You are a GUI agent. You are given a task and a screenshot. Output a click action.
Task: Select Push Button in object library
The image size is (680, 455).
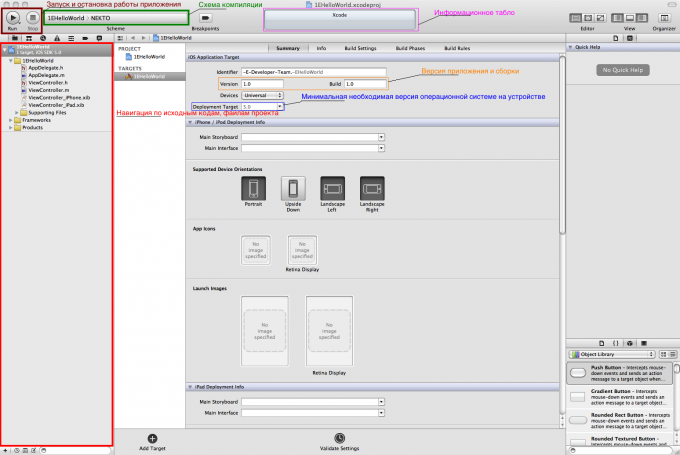(x=620, y=373)
